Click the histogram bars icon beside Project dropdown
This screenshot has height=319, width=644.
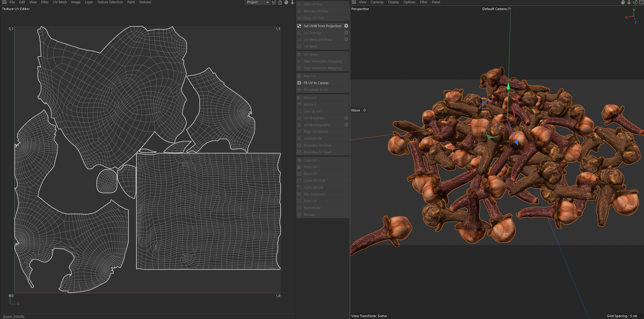coord(274,2)
